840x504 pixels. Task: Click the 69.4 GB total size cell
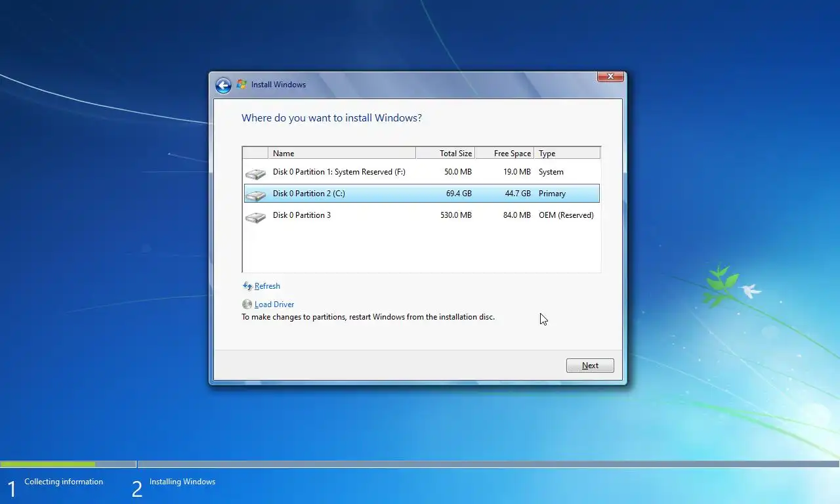tap(459, 194)
